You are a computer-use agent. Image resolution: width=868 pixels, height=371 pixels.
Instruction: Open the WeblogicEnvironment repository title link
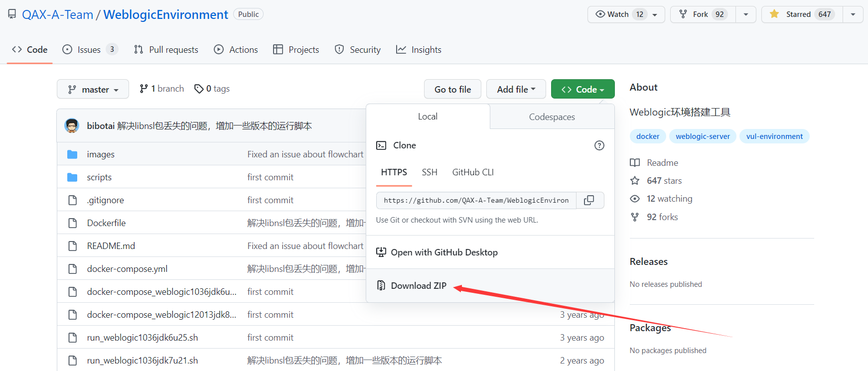(165, 14)
